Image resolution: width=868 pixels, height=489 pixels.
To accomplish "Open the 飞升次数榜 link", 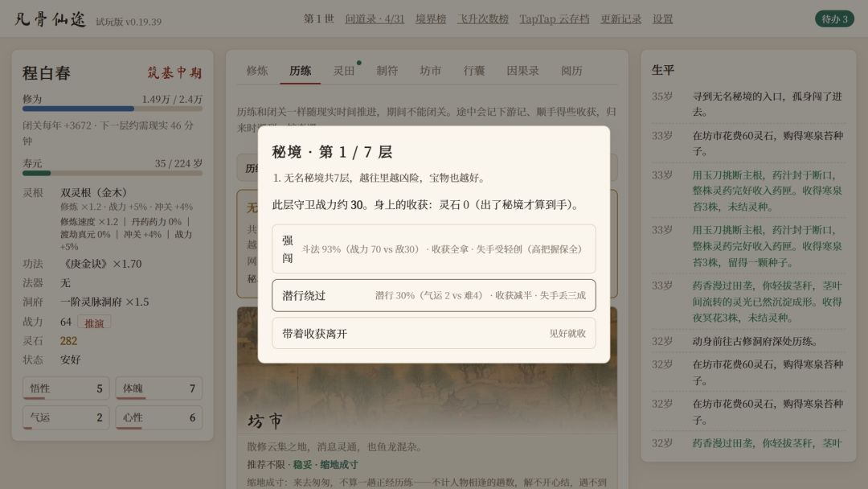I will pos(483,18).
